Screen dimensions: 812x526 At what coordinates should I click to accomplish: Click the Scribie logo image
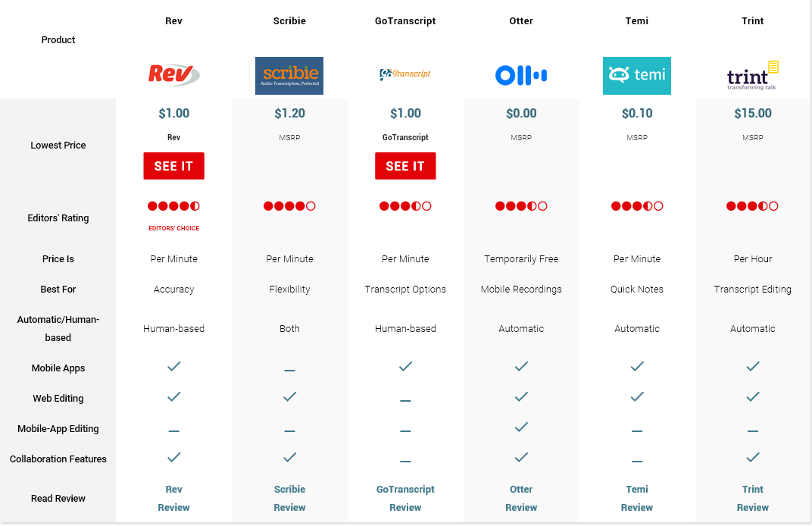pyautogui.click(x=289, y=75)
